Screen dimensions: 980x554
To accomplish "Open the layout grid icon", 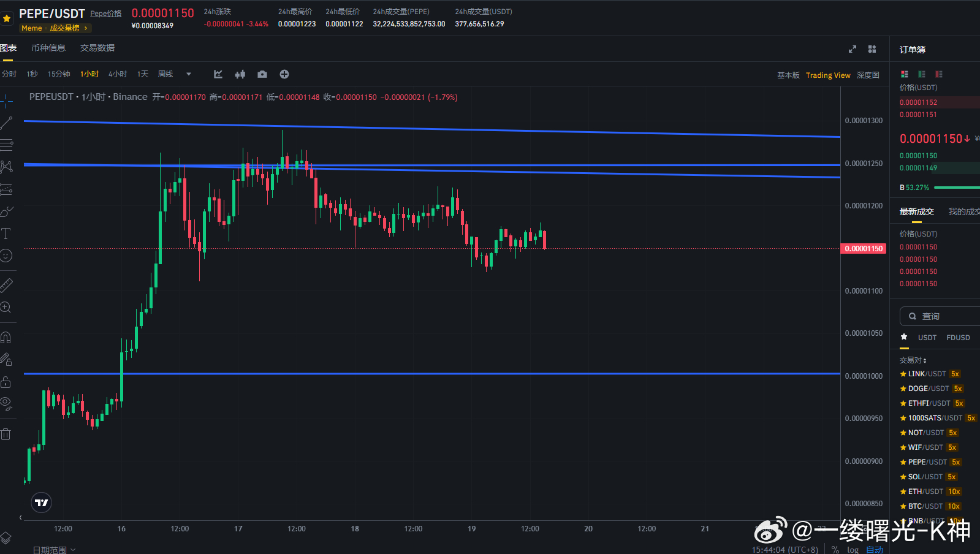I will [x=872, y=49].
